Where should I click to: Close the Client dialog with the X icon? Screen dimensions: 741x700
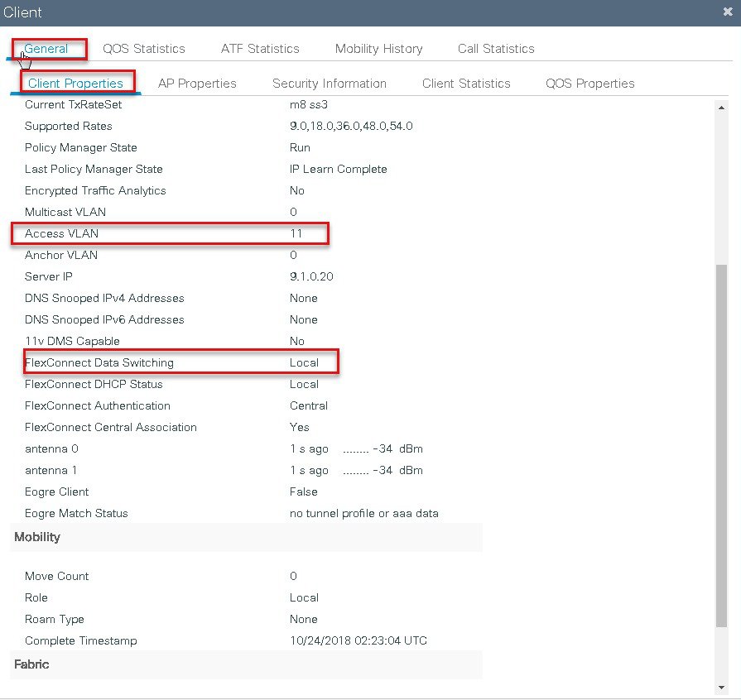pos(728,12)
